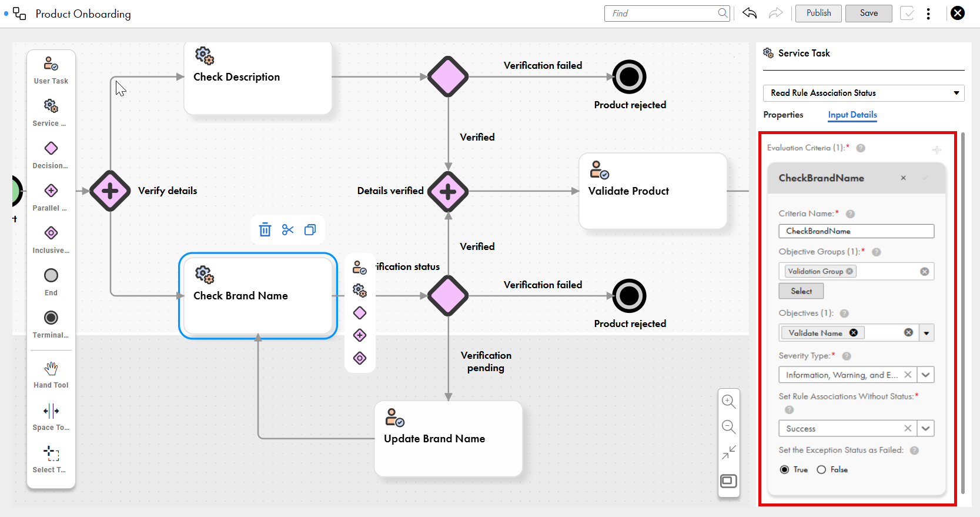Screen dimensions: 980x517
Task: Click the properties panel scrollbar
Action: click(x=962, y=313)
